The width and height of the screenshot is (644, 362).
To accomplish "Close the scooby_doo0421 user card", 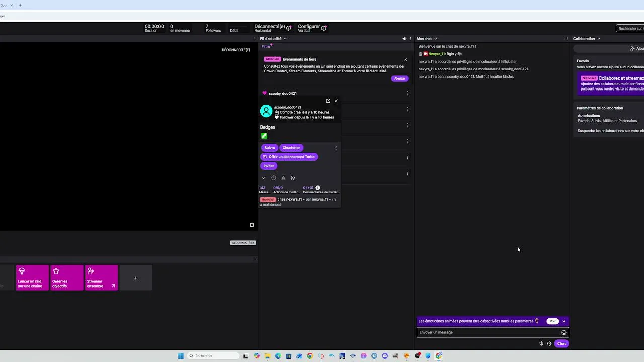I will coord(336,101).
